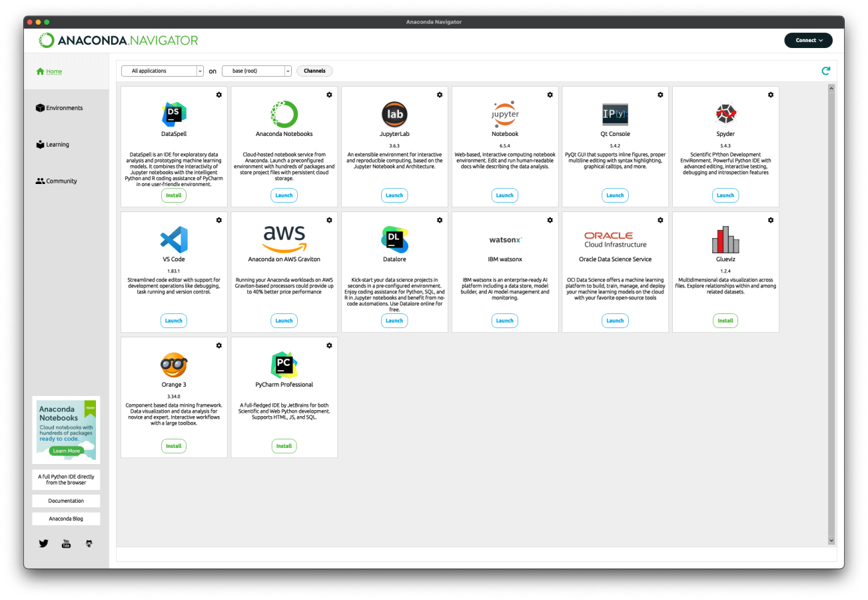Open the GitHub icon in sidebar

click(x=89, y=543)
